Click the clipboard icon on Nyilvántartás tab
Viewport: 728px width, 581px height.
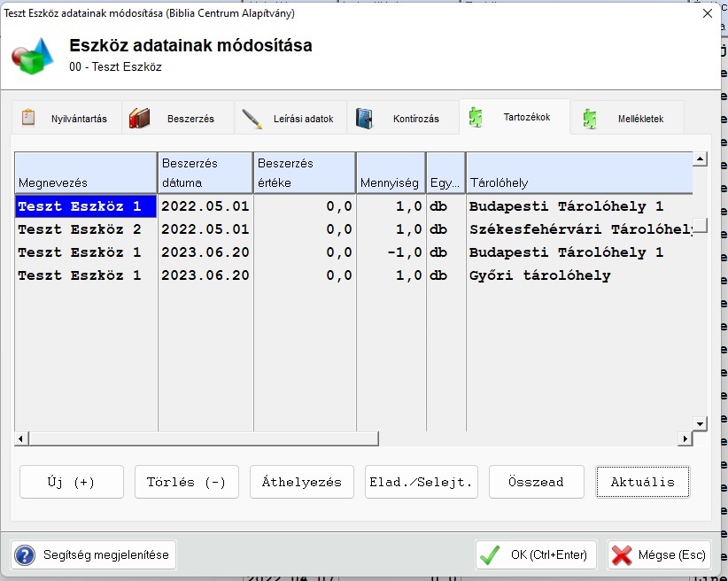[x=28, y=118]
